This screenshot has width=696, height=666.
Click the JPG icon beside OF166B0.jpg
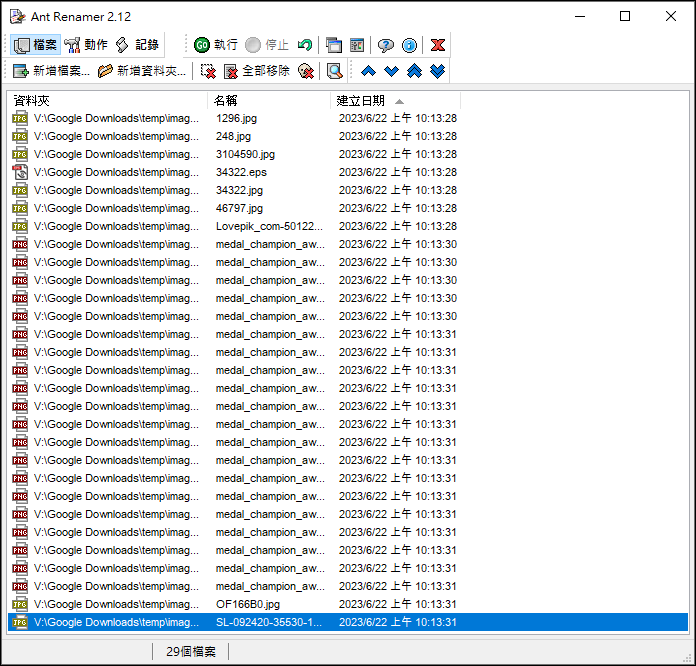point(20,604)
